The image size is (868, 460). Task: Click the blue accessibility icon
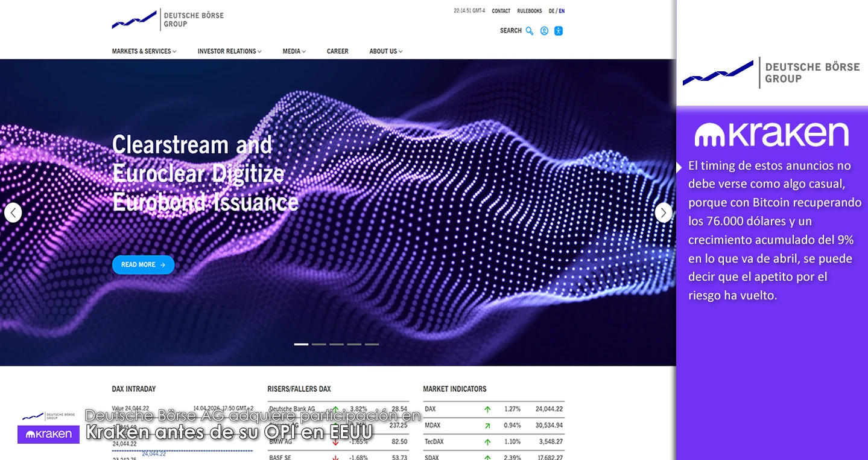coord(559,31)
